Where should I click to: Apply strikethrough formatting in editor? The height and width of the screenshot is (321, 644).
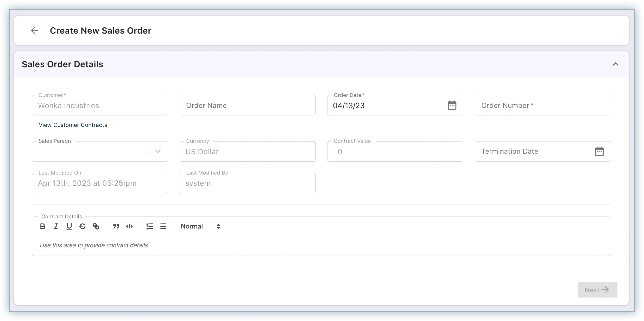83,226
